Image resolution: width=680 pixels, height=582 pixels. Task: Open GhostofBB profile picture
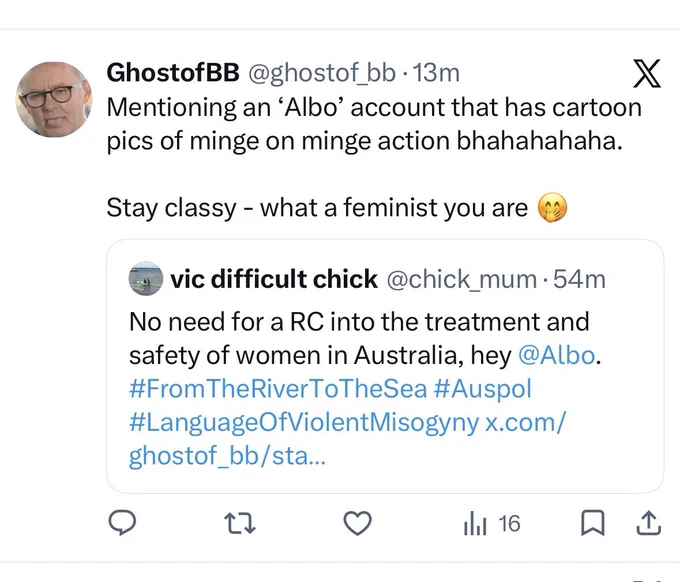(54, 99)
